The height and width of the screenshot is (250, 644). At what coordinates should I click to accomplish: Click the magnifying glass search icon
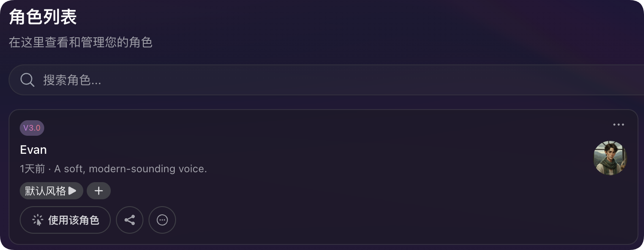(x=27, y=80)
